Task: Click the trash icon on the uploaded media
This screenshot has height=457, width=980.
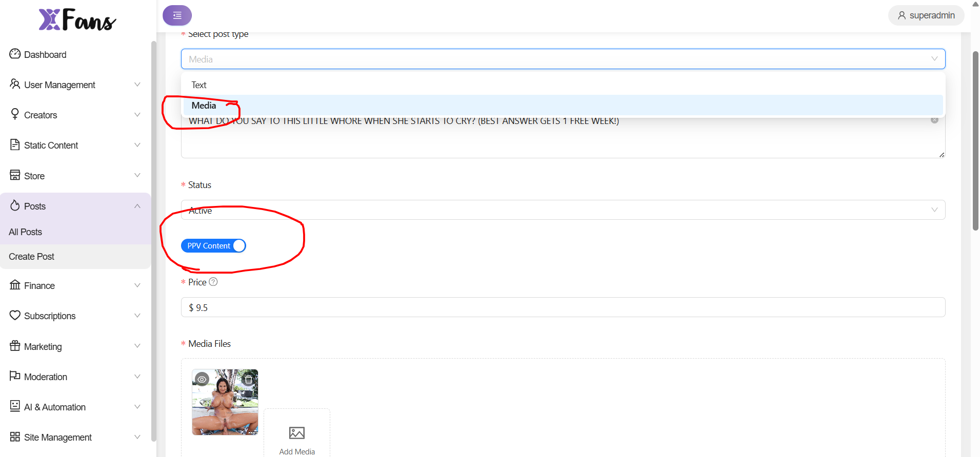Action: click(248, 380)
